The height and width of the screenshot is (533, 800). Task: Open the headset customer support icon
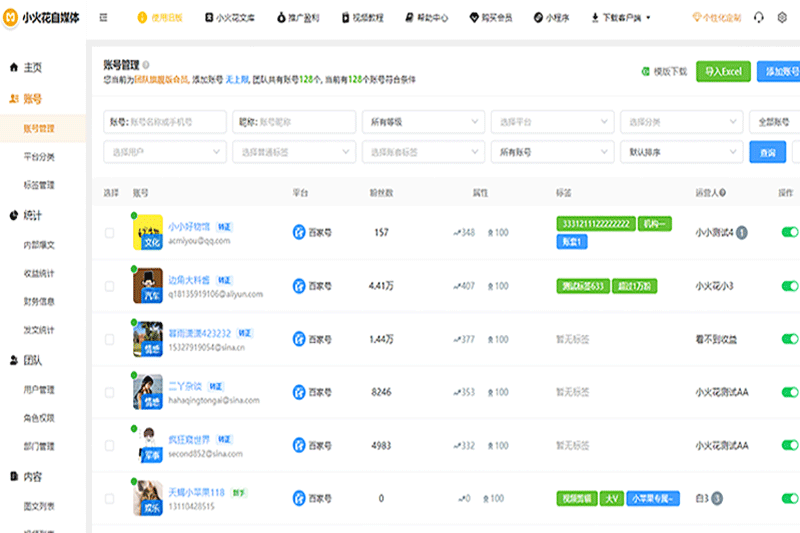pos(759,18)
